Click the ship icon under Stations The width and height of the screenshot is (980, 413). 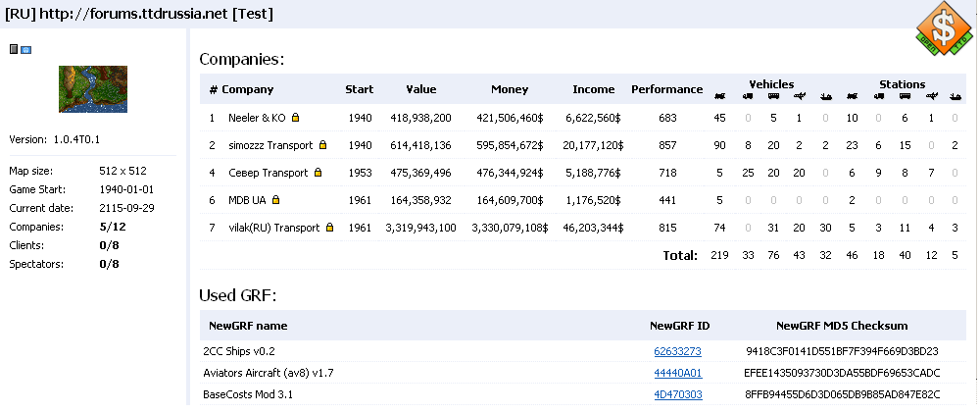[955, 96]
